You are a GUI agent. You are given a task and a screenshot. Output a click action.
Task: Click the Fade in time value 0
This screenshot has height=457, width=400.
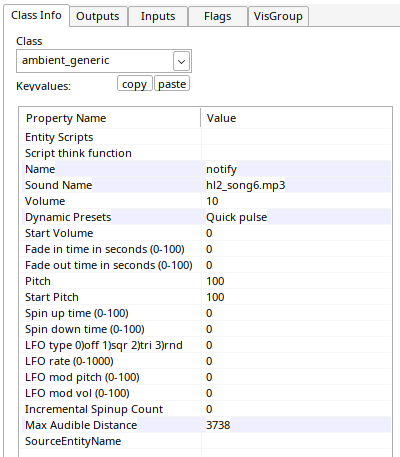[x=209, y=249]
